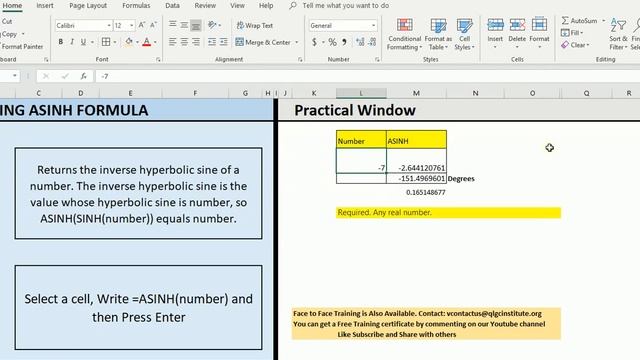Viewport: 640px width, 360px height.
Task: Select cell containing -2.644120761
Action: pyautogui.click(x=416, y=160)
